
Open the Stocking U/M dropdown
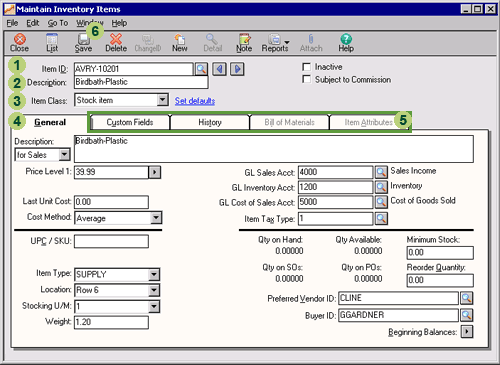point(154,306)
